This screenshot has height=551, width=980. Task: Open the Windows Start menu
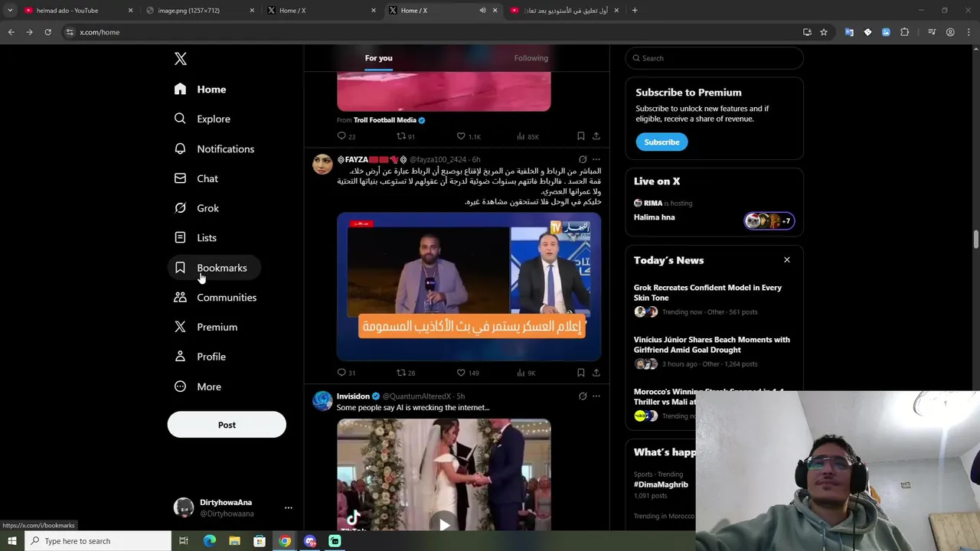coord(11,541)
